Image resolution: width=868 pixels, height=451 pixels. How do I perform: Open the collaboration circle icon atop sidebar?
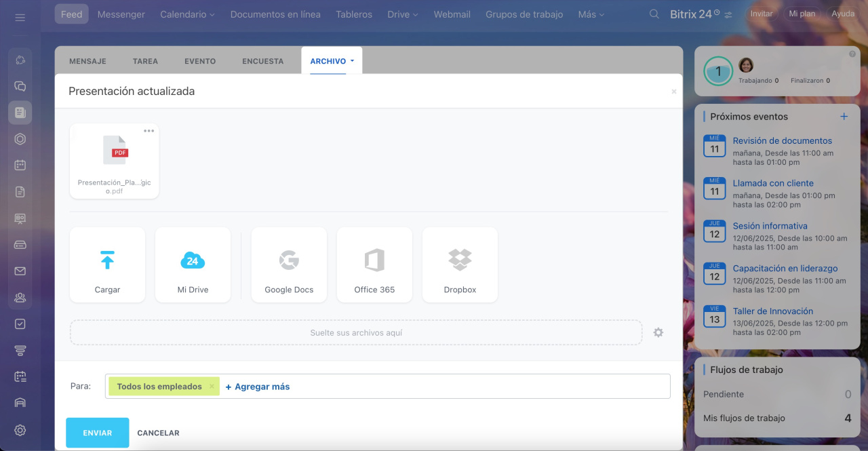coord(20,60)
